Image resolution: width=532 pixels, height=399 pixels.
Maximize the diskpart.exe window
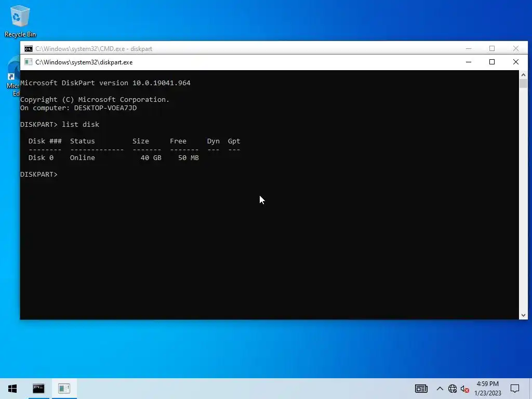click(x=492, y=62)
